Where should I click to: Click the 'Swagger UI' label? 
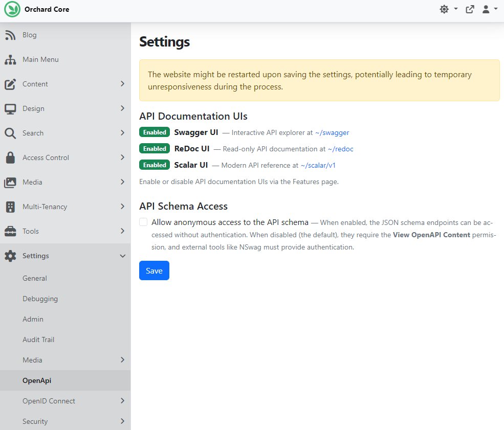pos(196,132)
